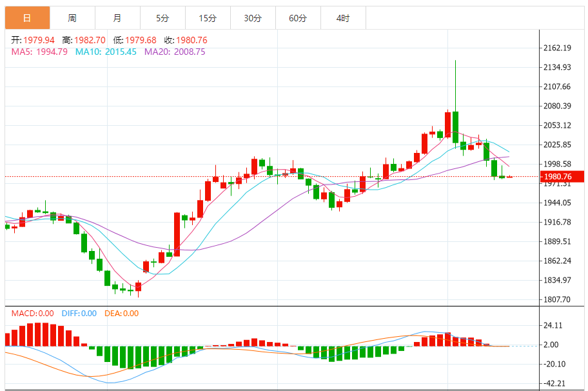Select the 日 daily chart tab
Screen dimensions: 588x391
(27, 17)
